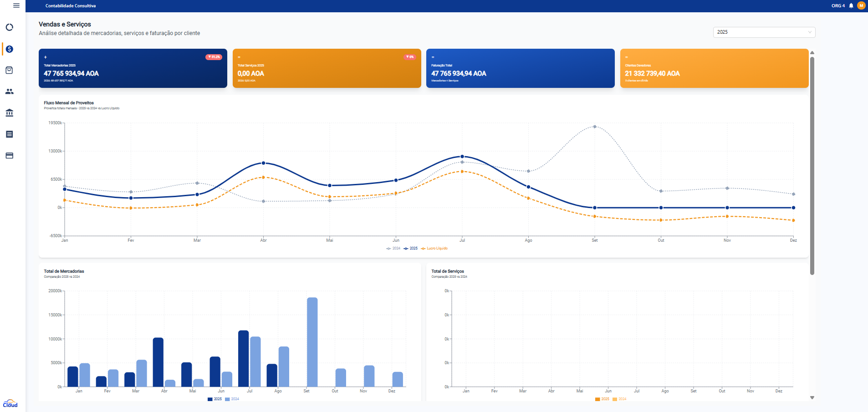Open the receipt document icon
This screenshot has height=412, width=868.
9,134
